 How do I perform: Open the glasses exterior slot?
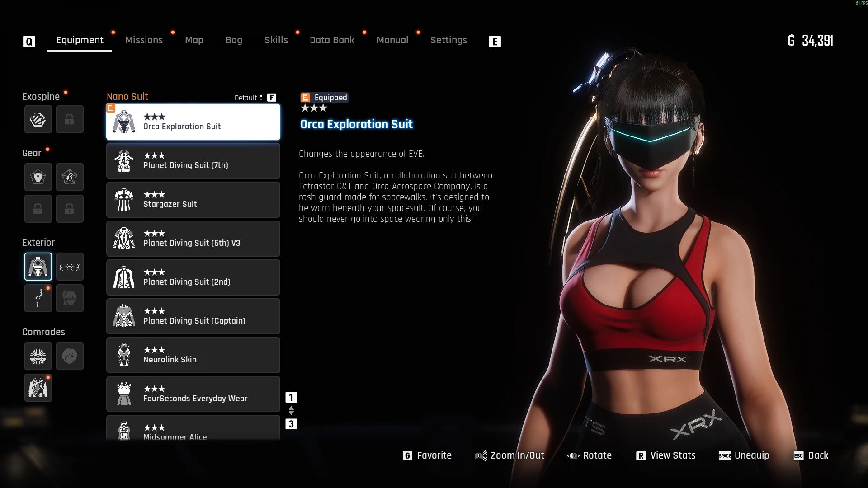tap(70, 267)
